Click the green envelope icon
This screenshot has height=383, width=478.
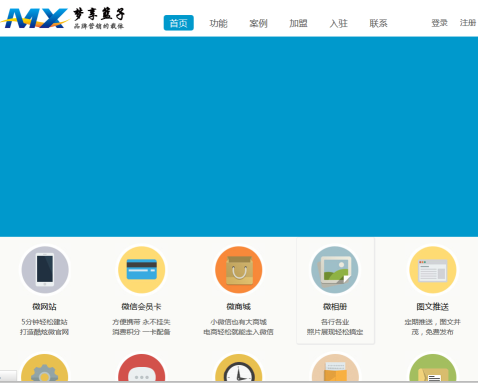[x=433, y=368]
